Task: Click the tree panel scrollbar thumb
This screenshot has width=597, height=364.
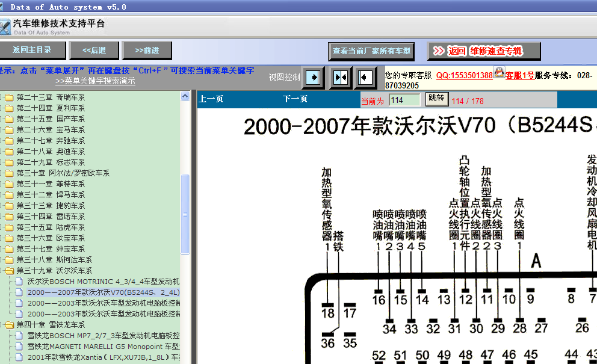Action: point(185,214)
